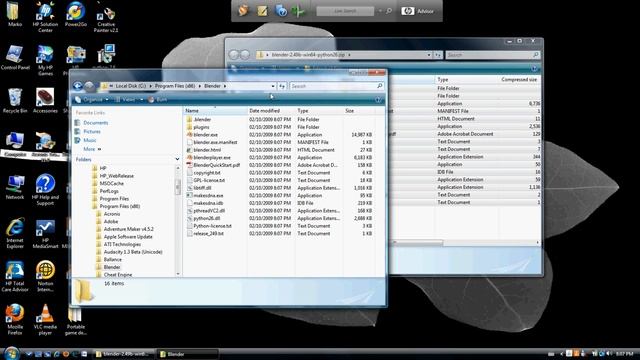Image resolution: width=640 pixels, height=360 pixels.
Task: Select the .blender folder in list
Action: (x=202, y=119)
